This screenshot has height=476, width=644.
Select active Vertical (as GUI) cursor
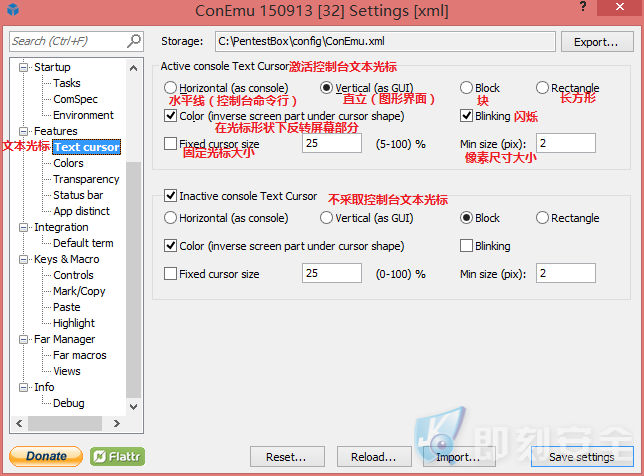pyautogui.click(x=326, y=88)
